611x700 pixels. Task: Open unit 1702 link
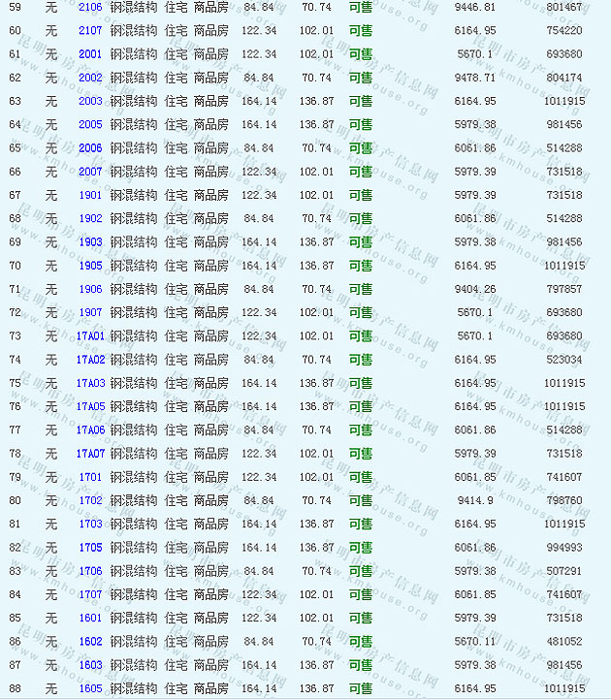pyautogui.click(x=90, y=501)
